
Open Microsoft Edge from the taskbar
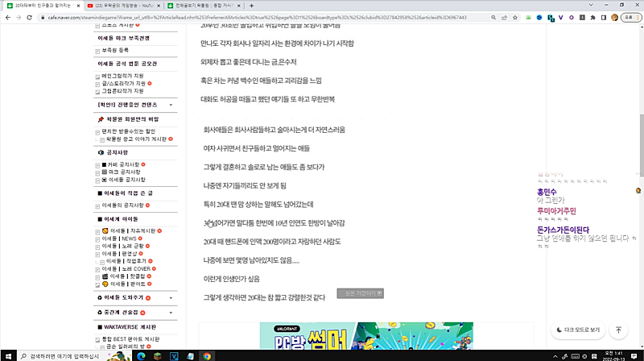[x=141, y=356]
